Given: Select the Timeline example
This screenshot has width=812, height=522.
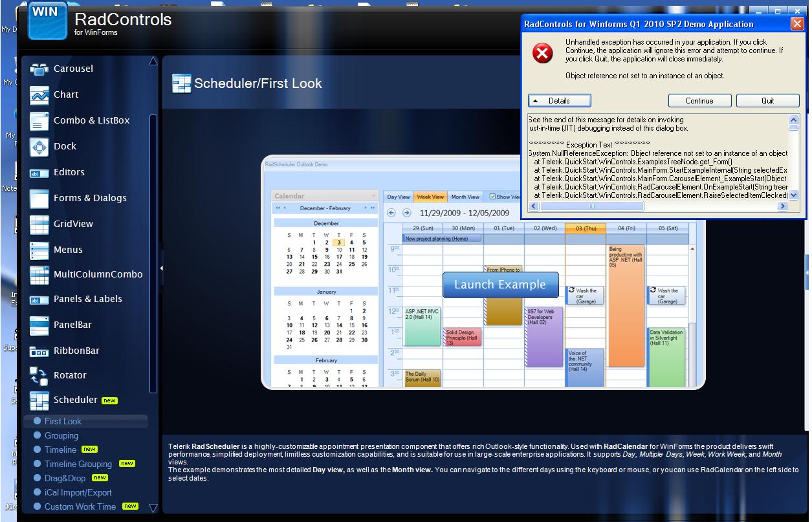Looking at the screenshot, I should [60, 450].
